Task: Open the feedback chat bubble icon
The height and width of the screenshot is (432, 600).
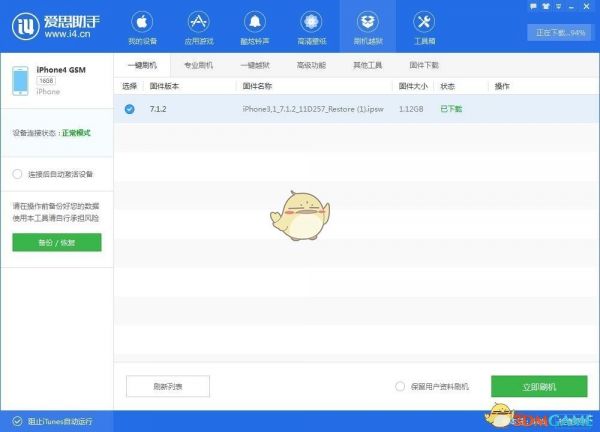Action: [533, 7]
